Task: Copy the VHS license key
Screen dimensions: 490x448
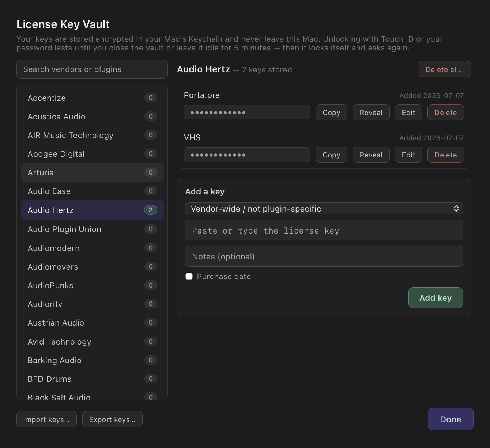Action: pos(331,155)
